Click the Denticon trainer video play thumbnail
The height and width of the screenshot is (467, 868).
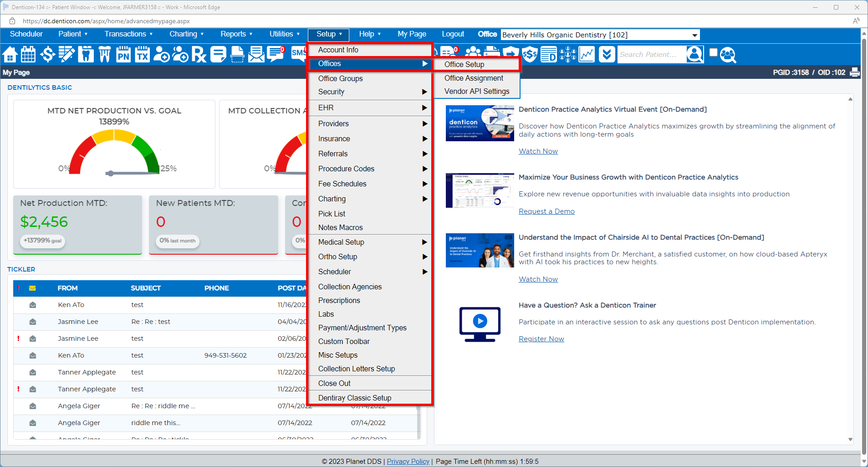480,324
